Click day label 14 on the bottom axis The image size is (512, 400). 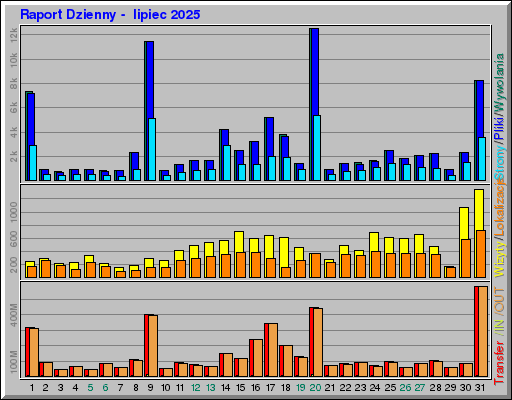(225, 388)
